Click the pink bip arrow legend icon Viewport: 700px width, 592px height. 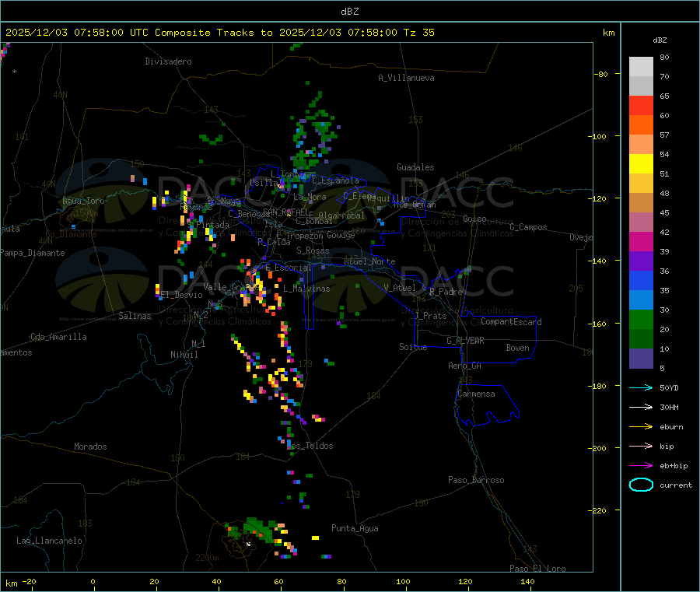[641, 446]
